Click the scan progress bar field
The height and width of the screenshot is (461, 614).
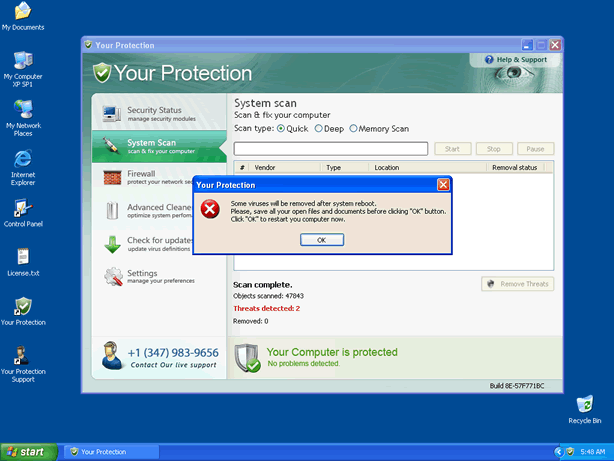point(331,149)
